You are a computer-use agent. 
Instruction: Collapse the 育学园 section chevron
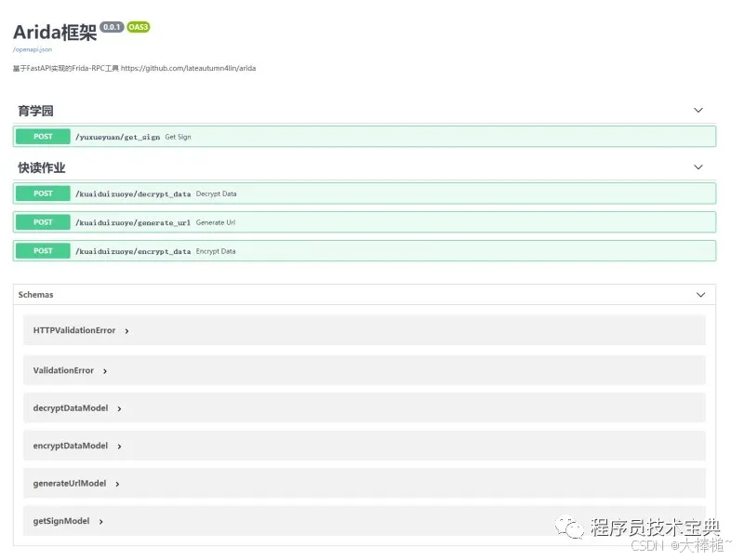[x=698, y=110]
